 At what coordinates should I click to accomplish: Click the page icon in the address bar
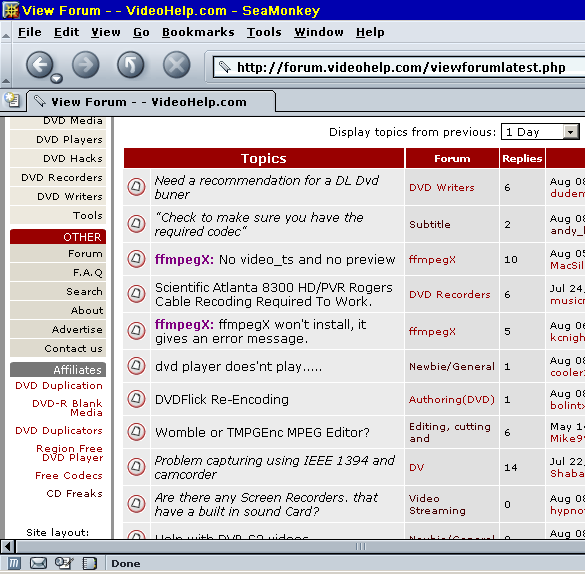(224, 67)
